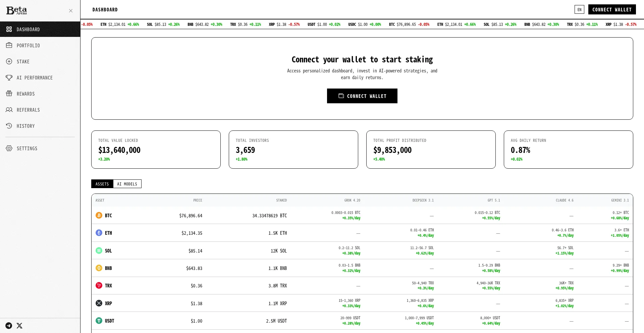This screenshot has height=333, width=644.
Task: Open AI Performance from sidebar
Action: coord(40,77)
